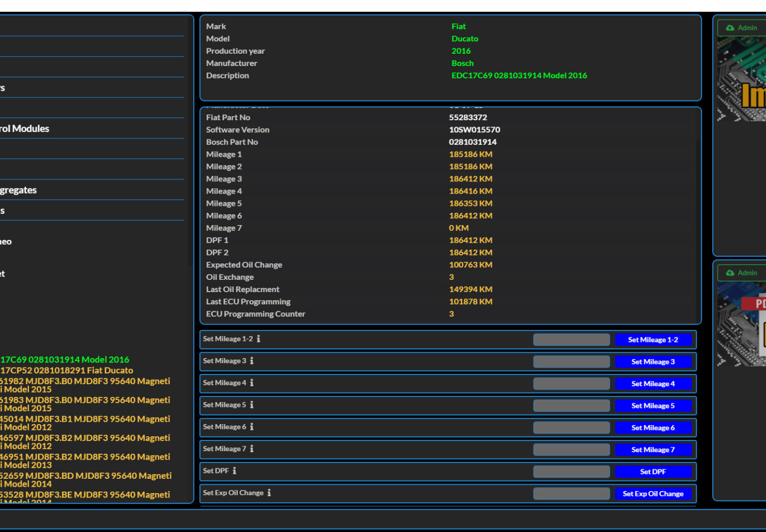This screenshot has width=766, height=532.
Task: Show info for Set Mileage 5
Action: tap(252, 405)
